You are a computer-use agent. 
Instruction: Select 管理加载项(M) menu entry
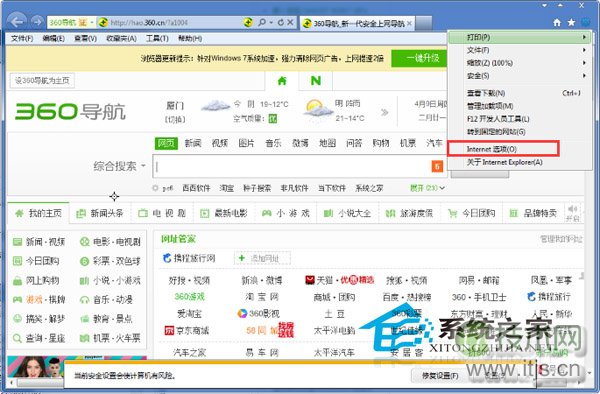click(520, 106)
